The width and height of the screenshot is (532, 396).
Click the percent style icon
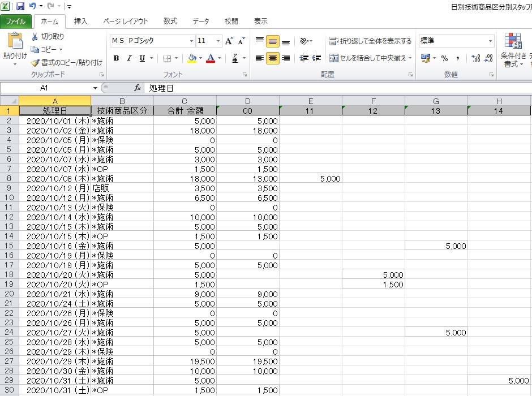[x=444, y=58]
